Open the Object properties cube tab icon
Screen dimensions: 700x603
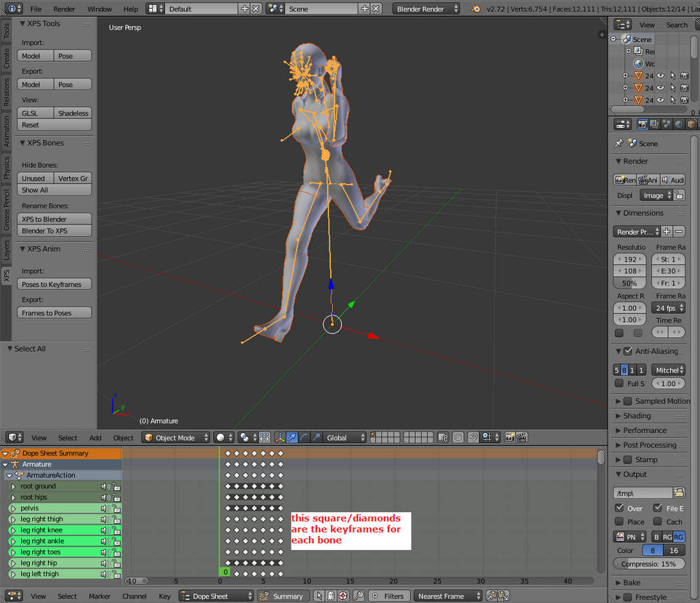(691, 124)
